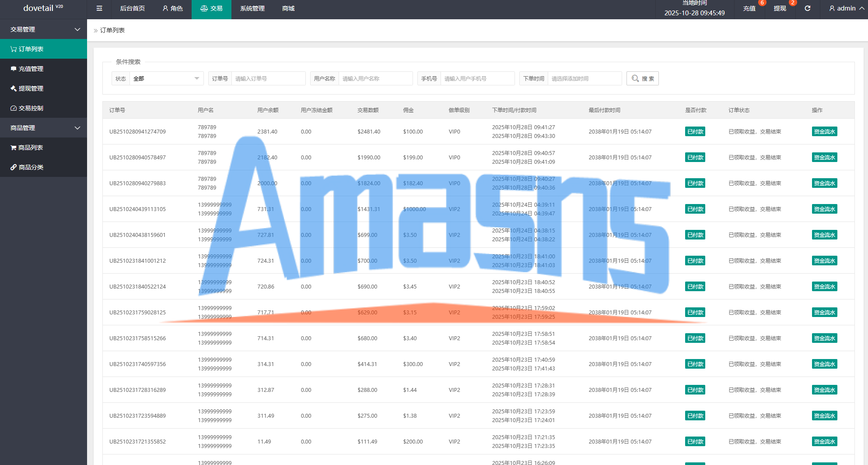The width and height of the screenshot is (868, 465).
Task: Click 资金流水 for order UB2510231721355852
Action: point(824,441)
